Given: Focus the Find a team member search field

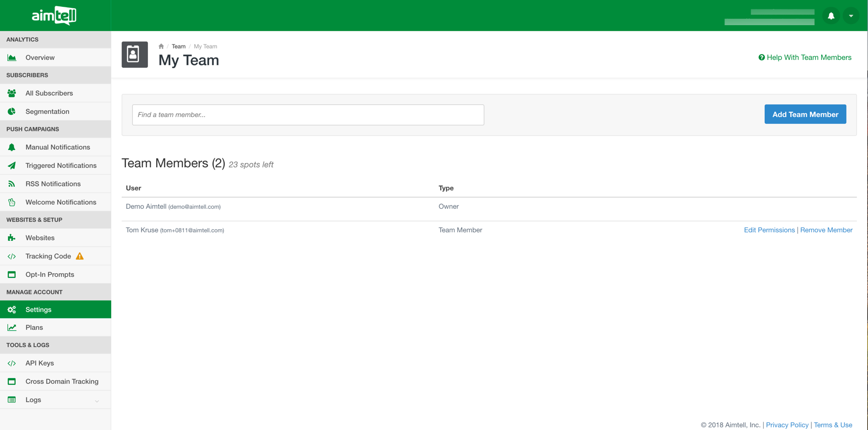Looking at the screenshot, I should (x=308, y=115).
